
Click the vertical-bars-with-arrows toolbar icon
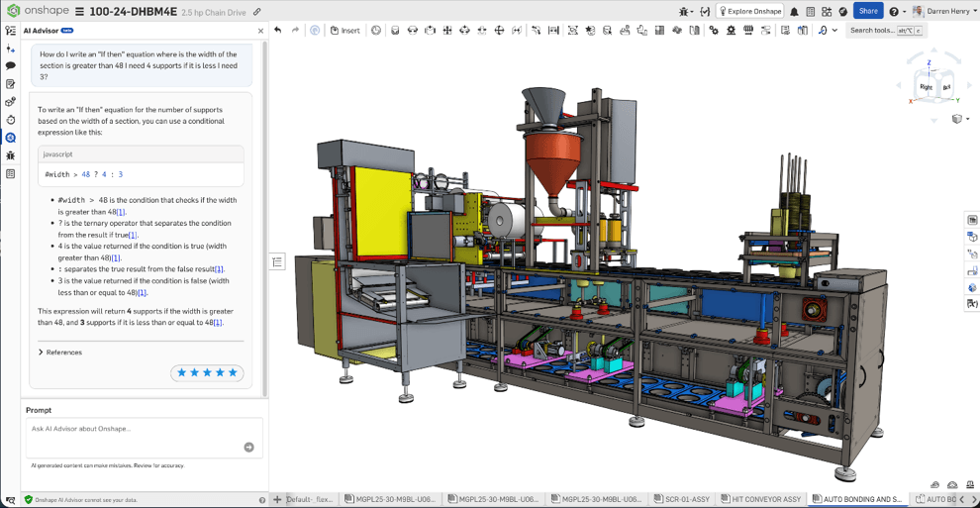(x=553, y=30)
